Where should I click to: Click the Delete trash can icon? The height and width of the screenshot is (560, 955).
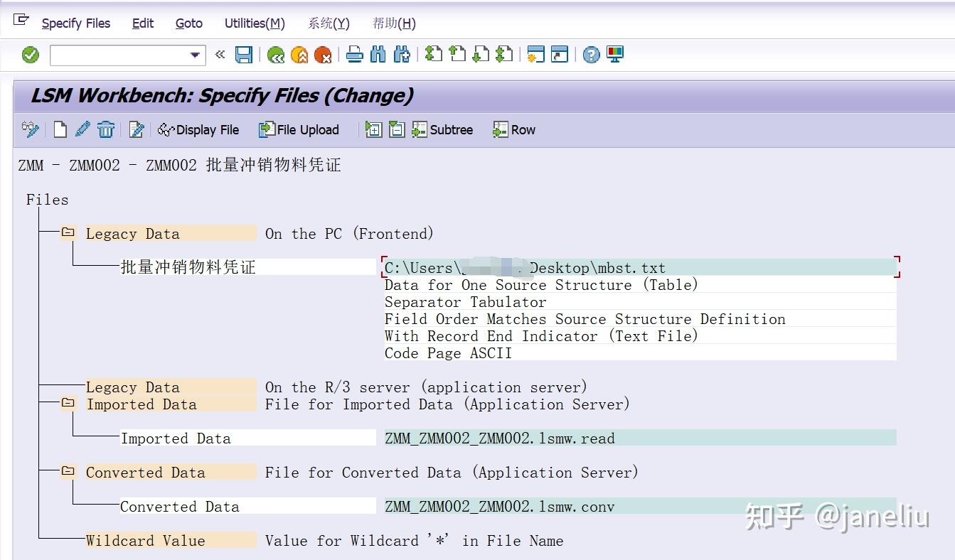pyautogui.click(x=105, y=129)
